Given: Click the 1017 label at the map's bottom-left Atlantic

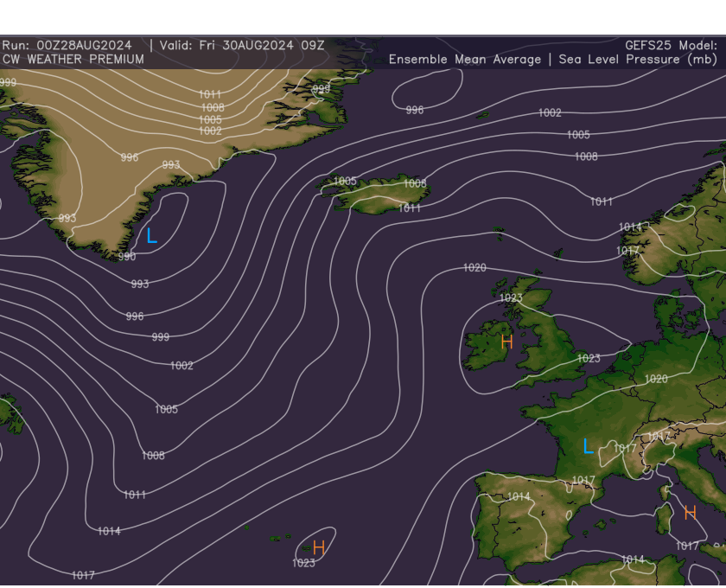Looking at the screenshot, I should coord(83,575).
